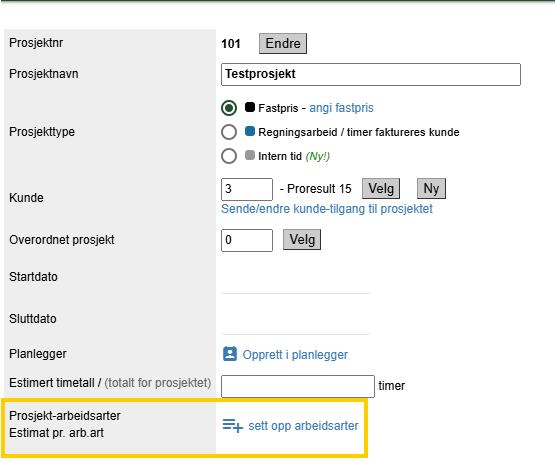The width and height of the screenshot is (555, 459).
Task: Click the Kunde number input field
Action: (247, 189)
